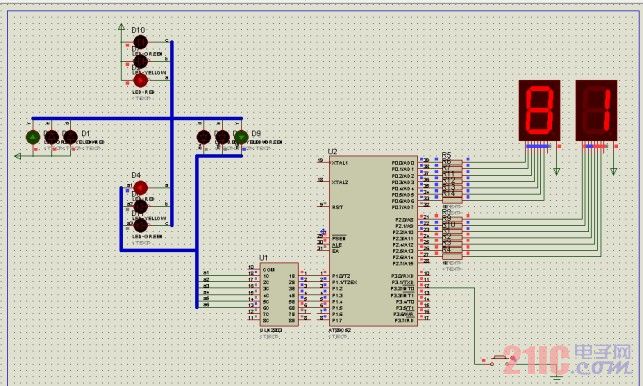This screenshot has height=386, width=643.
Task: Click the green LED beside D9 label
Action: 241,137
